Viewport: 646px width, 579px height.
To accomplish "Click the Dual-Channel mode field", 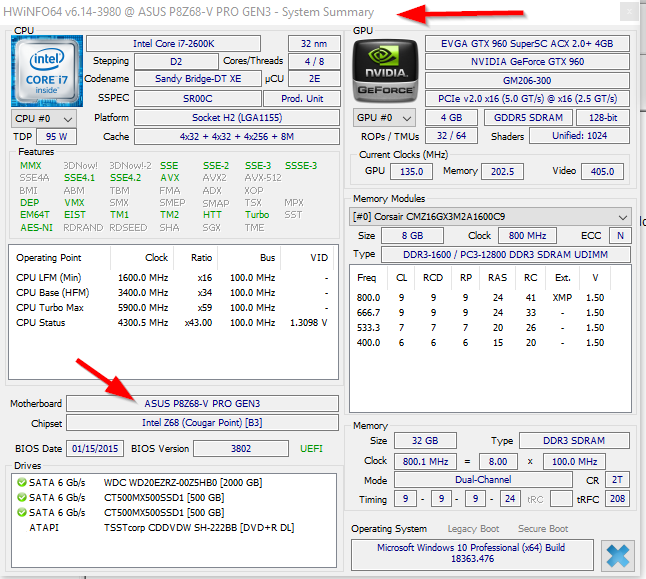I will click(483, 480).
